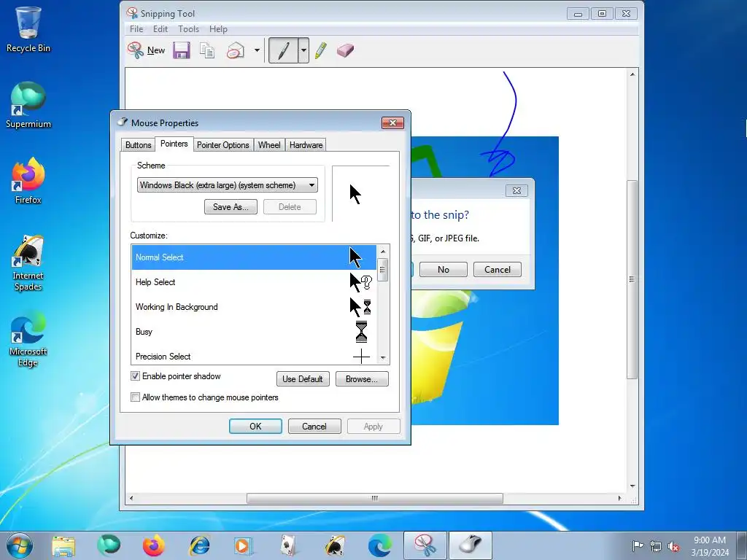This screenshot has height=560, width=747.
Task: Open Windows Media Player taskbar icon
Action: (244, 545)
